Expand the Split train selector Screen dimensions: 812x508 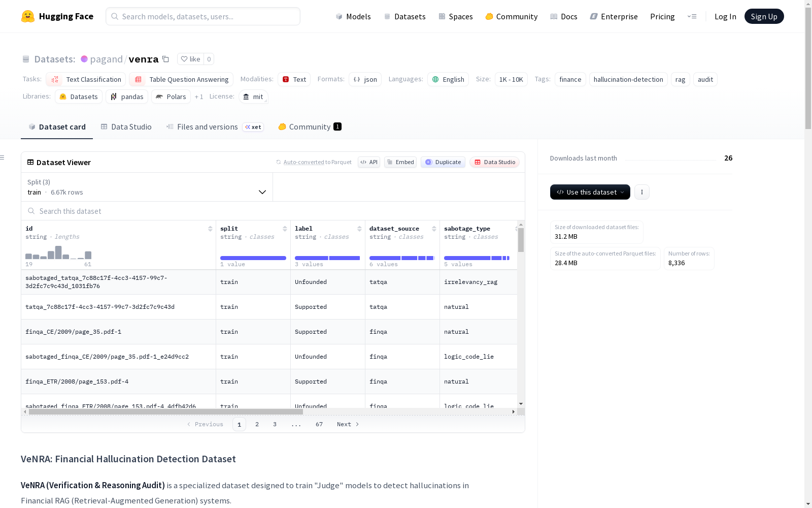147,187
